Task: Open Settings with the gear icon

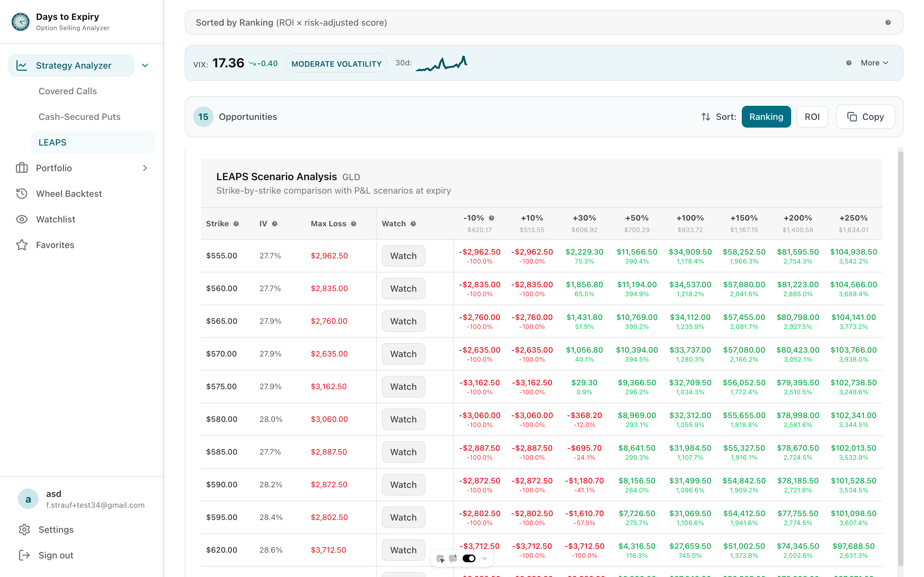Action: click(x=24, y=529)
